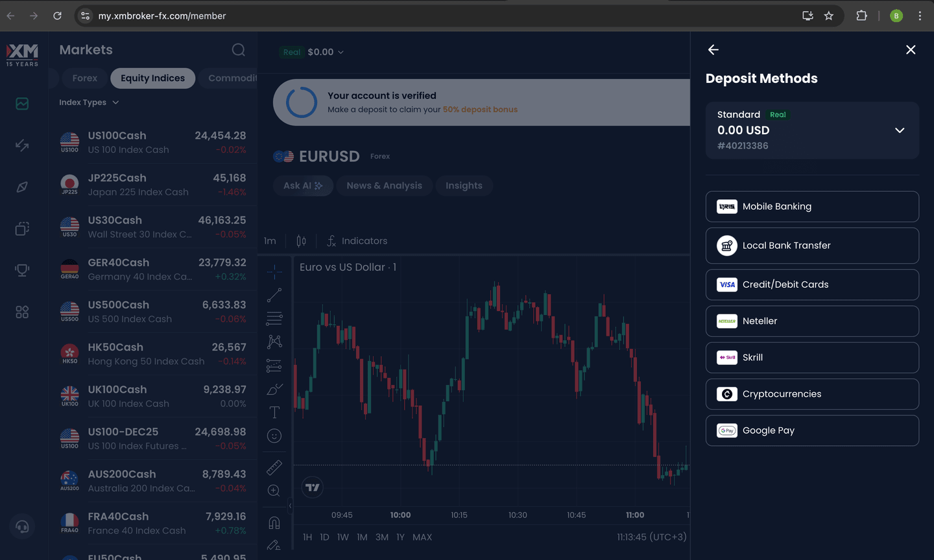934x560 pixels.
Task: Open browser extensions puzzle icon
Action: point(862,16)
